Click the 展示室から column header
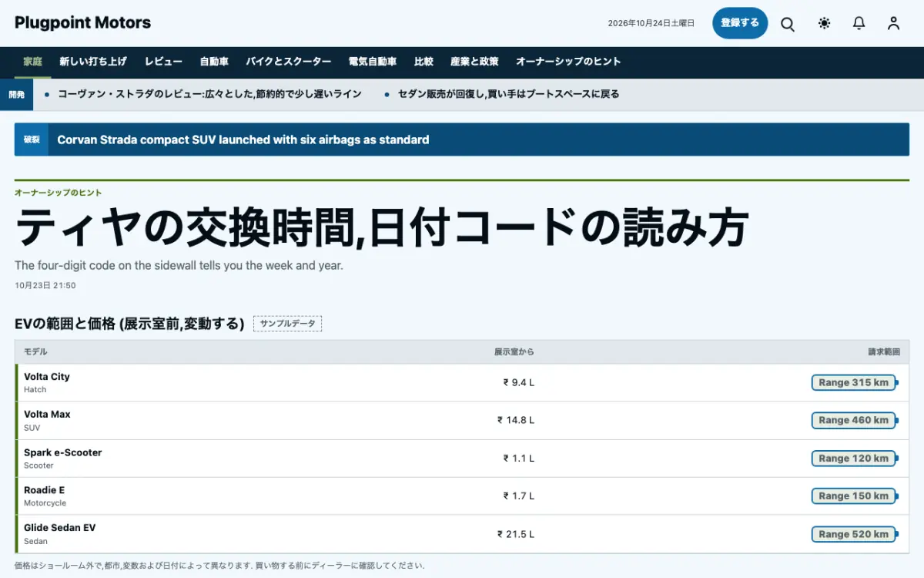The width and height of the screenshot is (924, 578). (x=514, y=351)
